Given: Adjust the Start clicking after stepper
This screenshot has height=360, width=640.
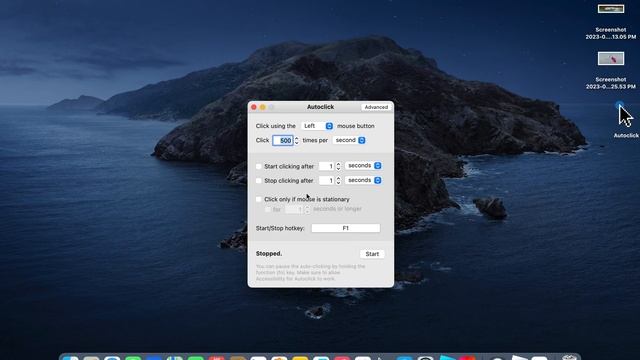Looking at the screenshot, I should (x=338, y=166).
